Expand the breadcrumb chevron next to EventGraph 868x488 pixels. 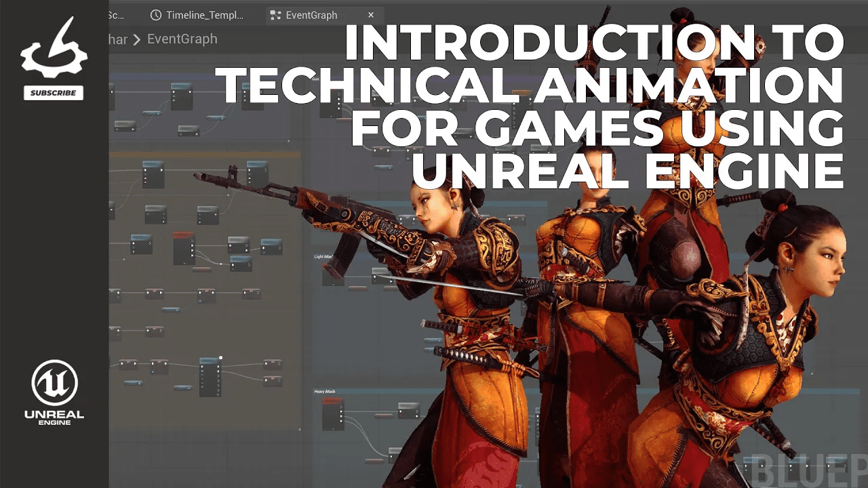(x=136, y=39)
